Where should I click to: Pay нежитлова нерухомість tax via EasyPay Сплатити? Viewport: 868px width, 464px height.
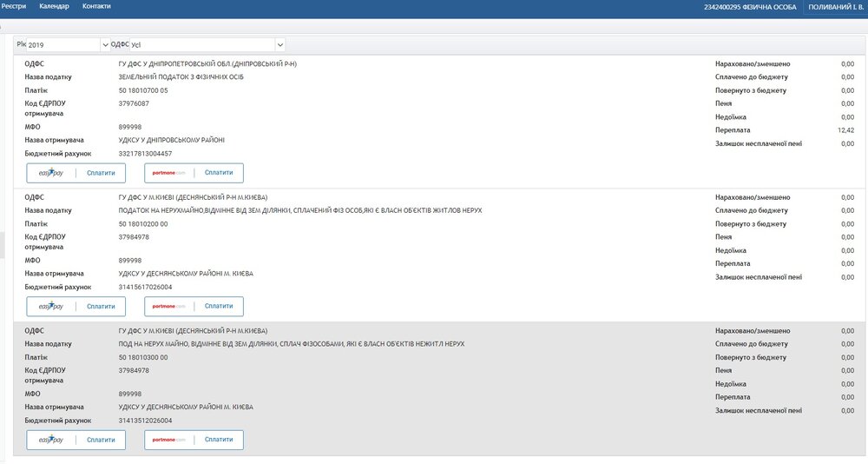(101, 440)
